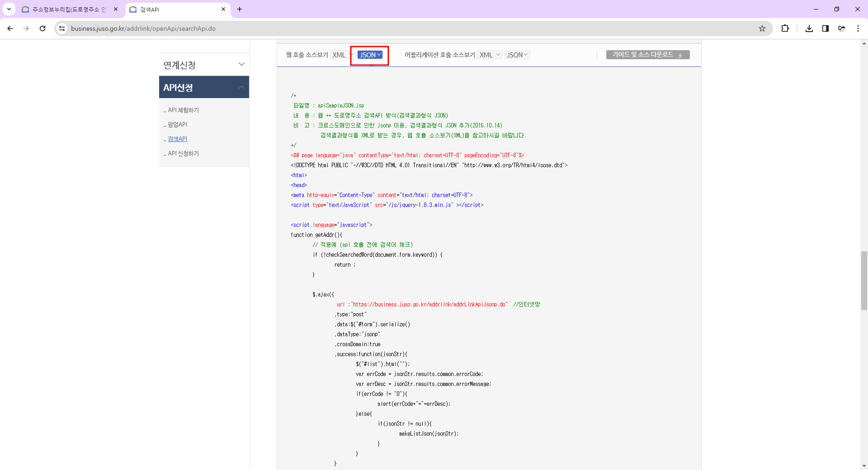868x470 pixels.
Task: Open Chrome's three-dot menu
Action: pos(858,28)
